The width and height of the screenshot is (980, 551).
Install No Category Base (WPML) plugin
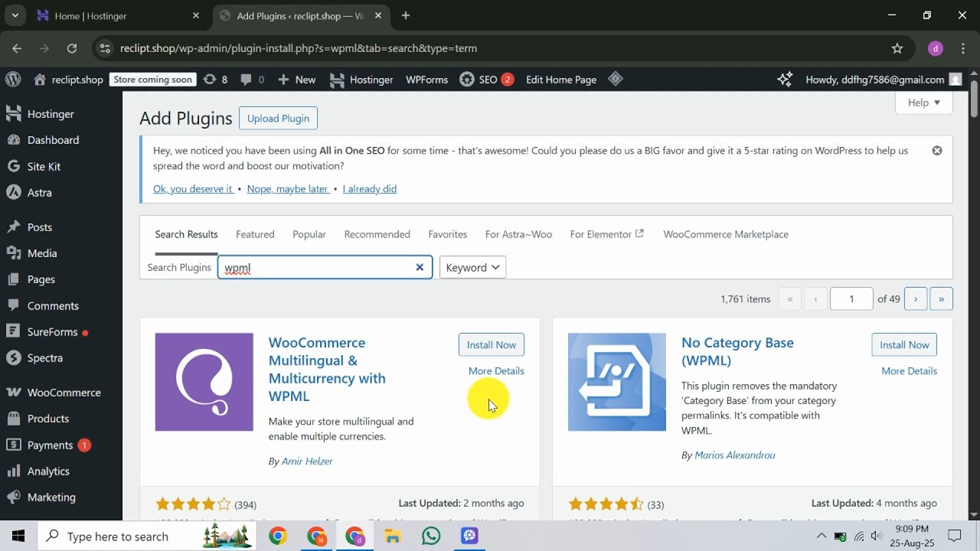(904, 344)
